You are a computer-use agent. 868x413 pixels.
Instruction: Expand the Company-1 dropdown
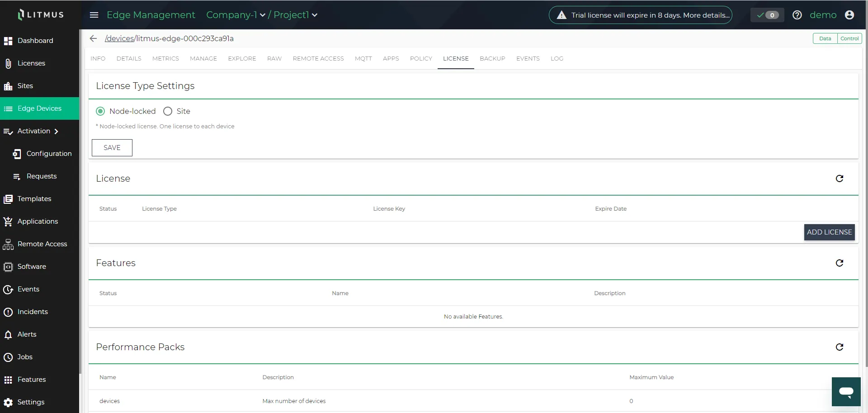click(236, 15)
